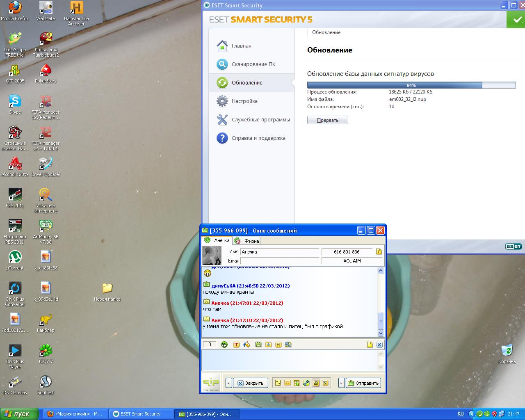Click the Закрыть button in chat window
The image size is (525, 420).
click(x=251, y=383)
